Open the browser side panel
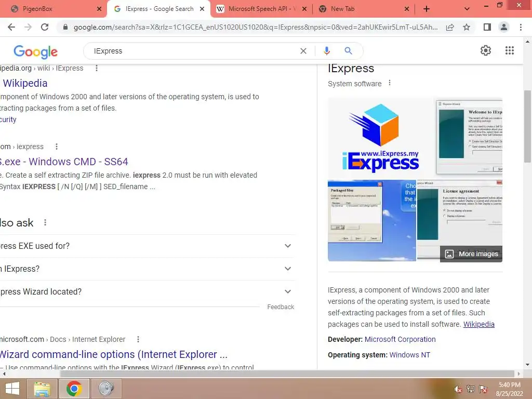532x399 pixels. 487,27
